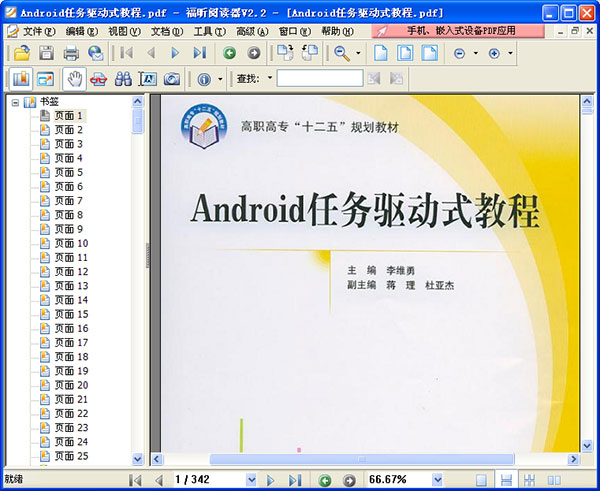
Task: Click document vertical scrollbar down arrow
Action: (587, 445)
